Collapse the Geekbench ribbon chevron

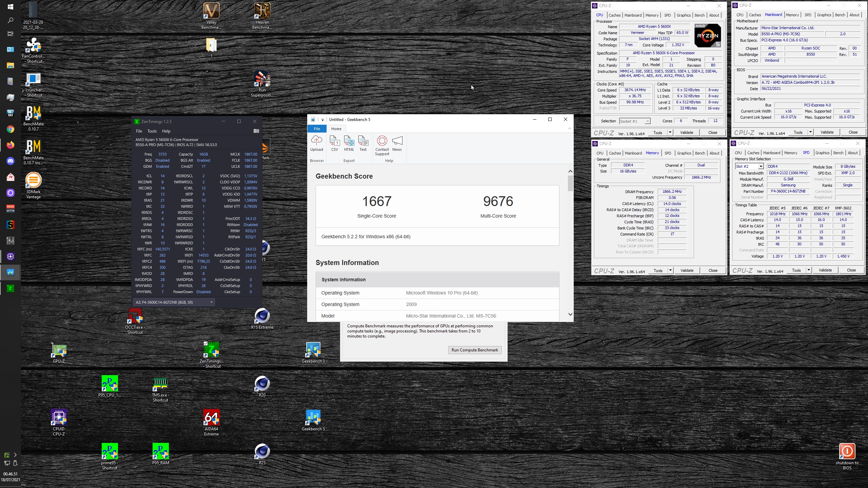point(569,128)
